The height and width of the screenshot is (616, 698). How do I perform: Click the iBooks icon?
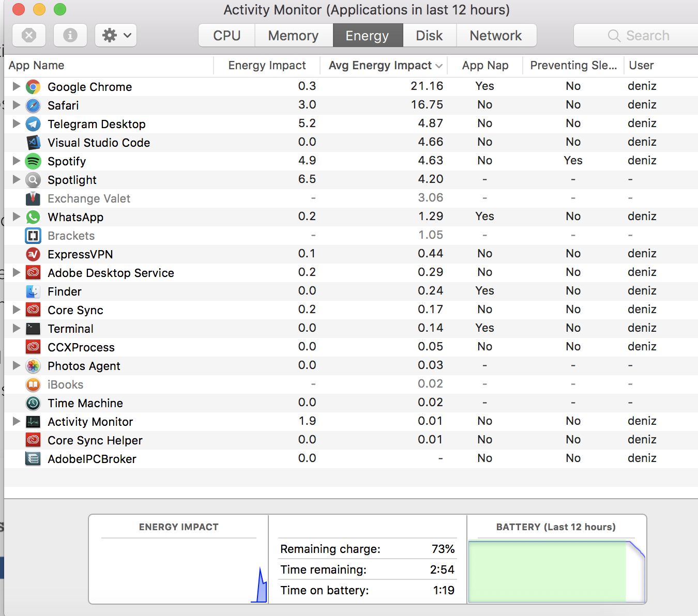click(x=33, y=384)
